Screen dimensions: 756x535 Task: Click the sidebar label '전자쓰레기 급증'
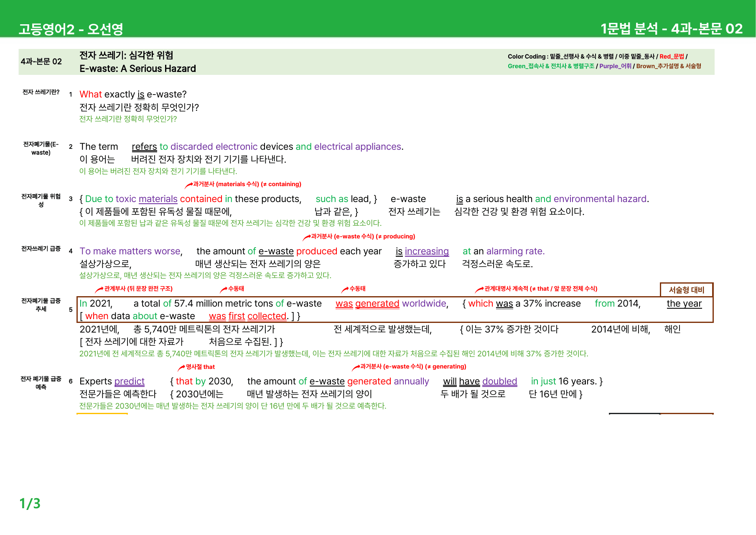pos(41,249)
